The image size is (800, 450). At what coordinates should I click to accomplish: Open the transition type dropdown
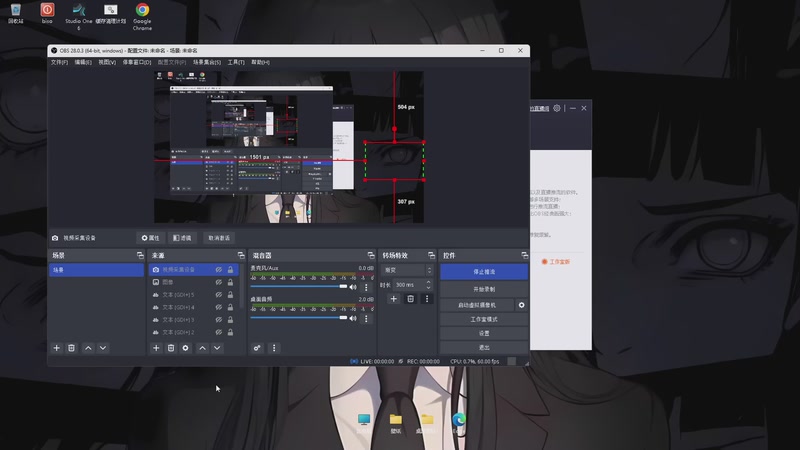[407, 270]
